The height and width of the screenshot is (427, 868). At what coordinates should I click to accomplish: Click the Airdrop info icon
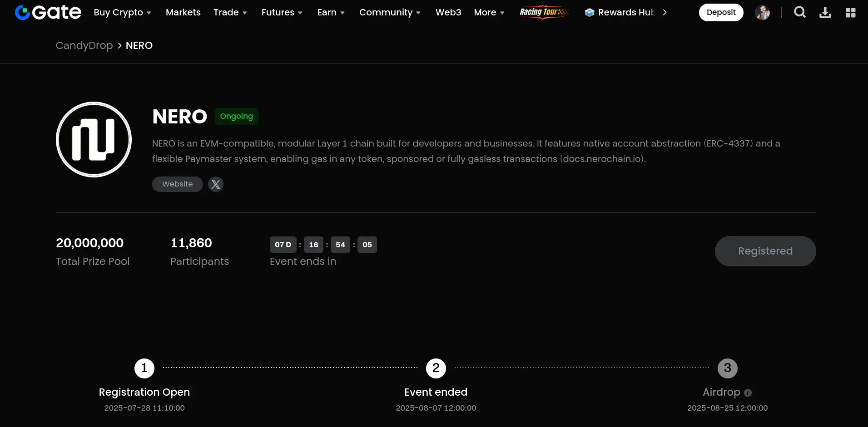click(x=748, y=393)
